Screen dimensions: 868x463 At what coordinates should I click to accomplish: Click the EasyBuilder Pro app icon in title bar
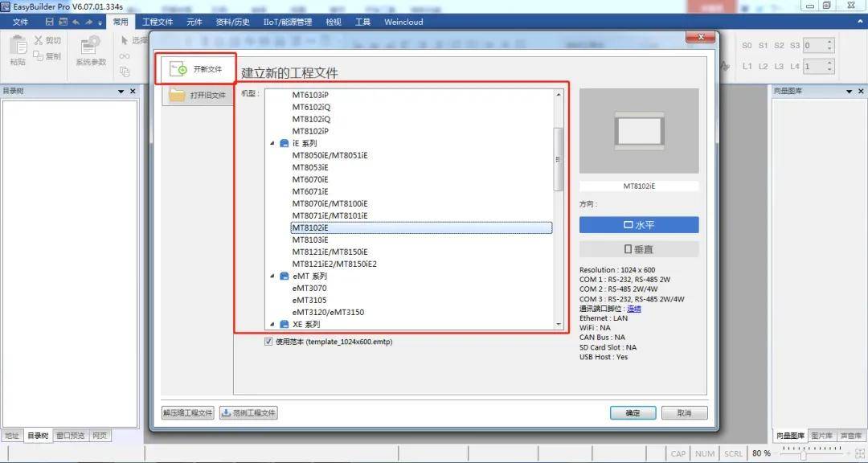[x=6, y=6]
